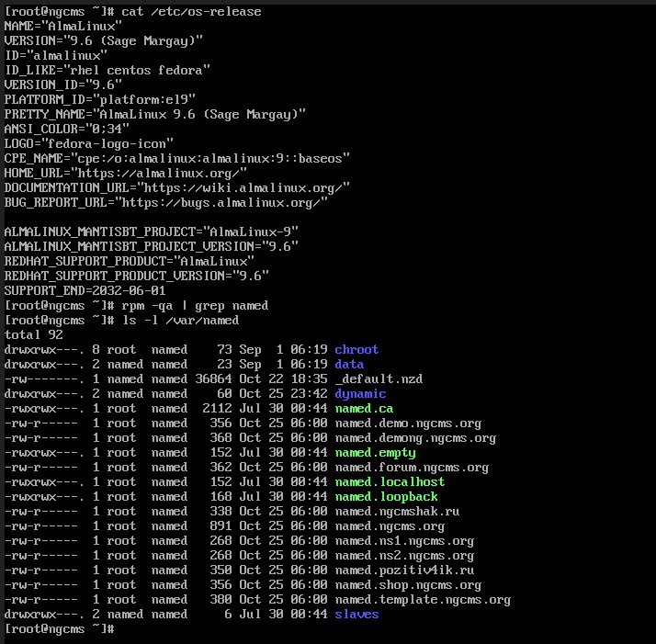Select the named.template.ngcms.org file name
The image size is (656, 644).
pyautogui.click(x=423, y=599)
